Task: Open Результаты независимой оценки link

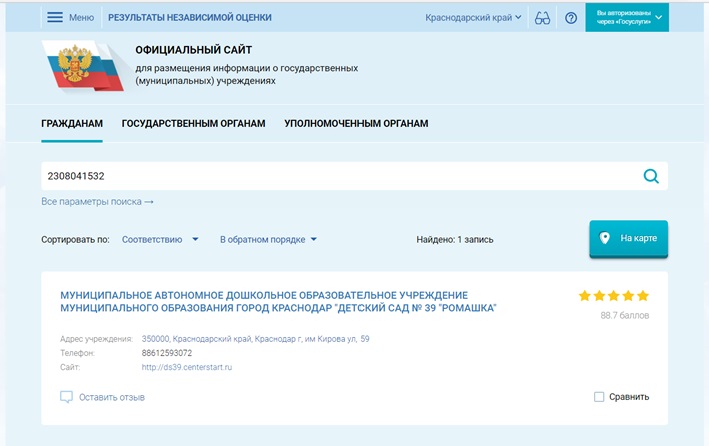Action: [x=190, y=18]
